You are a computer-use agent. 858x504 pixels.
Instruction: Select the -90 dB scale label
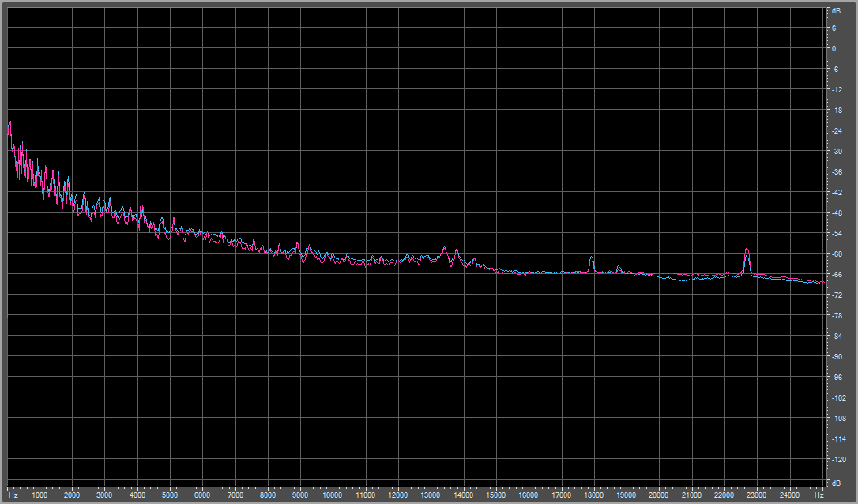837,357
